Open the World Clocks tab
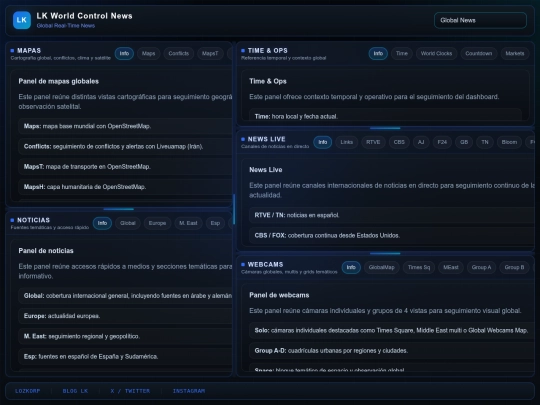The image size is (540, 405). pyautogui.click(x=436, y=53)
